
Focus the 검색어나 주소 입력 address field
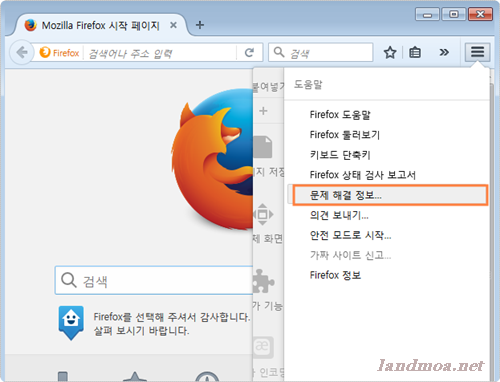162,53
